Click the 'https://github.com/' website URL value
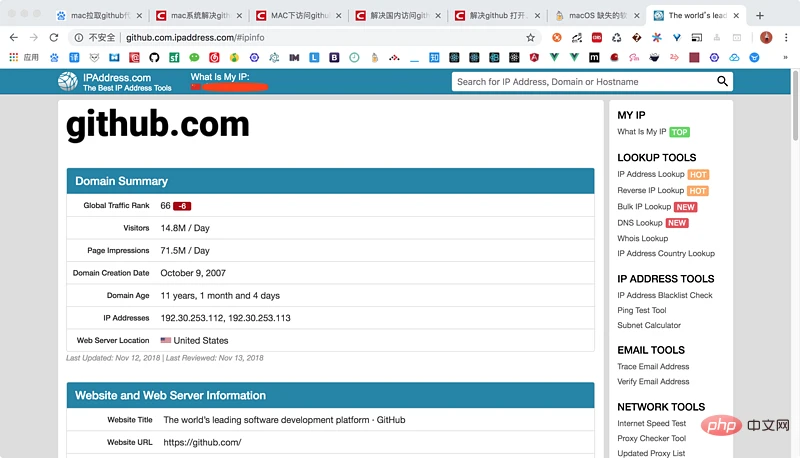The image size is (800, 458). click(202, 442)
